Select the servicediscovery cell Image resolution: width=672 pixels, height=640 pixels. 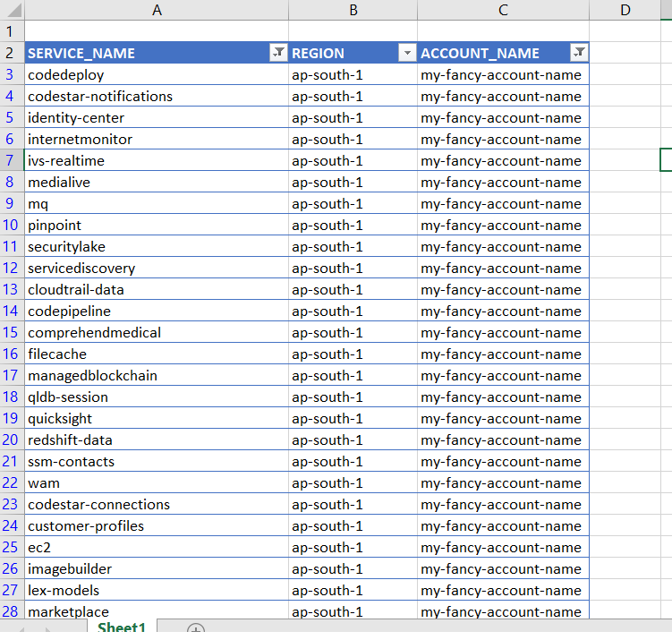(x=157, y=268)
